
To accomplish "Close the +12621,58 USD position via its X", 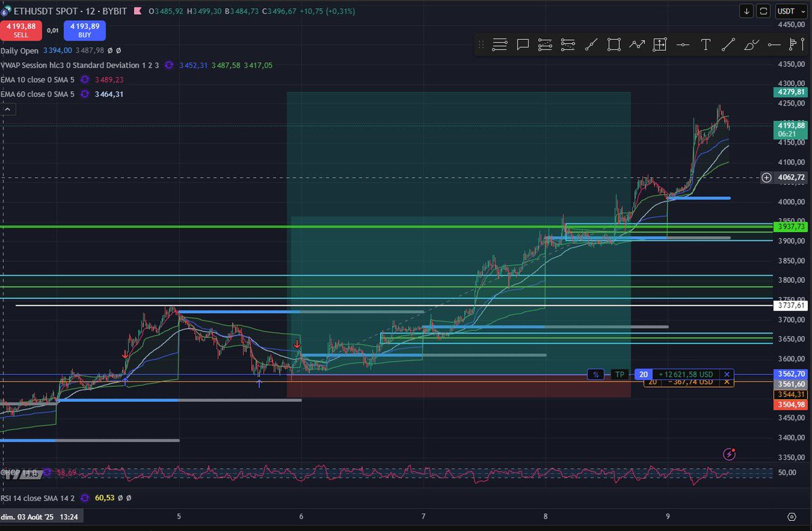I will point(726,374).
